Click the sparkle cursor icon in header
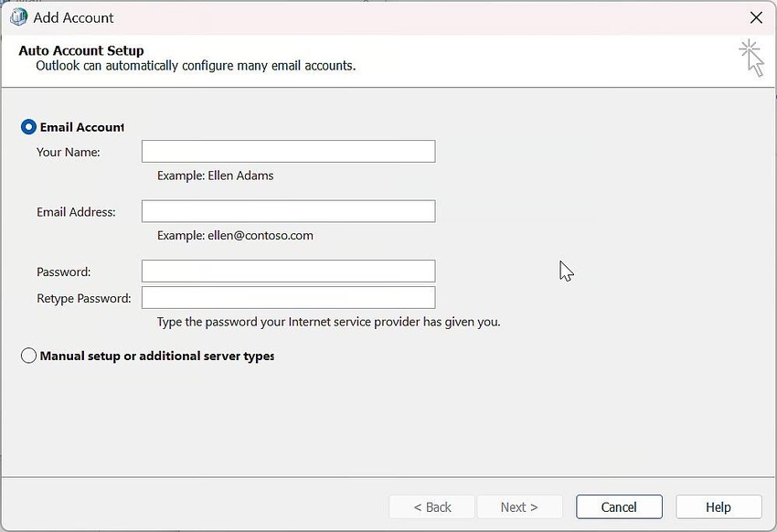This screenshot has width=777, height=532. (x=751, y=58)
